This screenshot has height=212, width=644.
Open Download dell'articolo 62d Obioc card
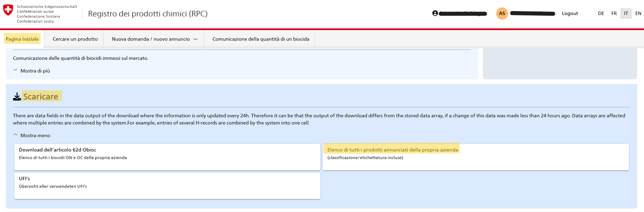tap(167, 157)
